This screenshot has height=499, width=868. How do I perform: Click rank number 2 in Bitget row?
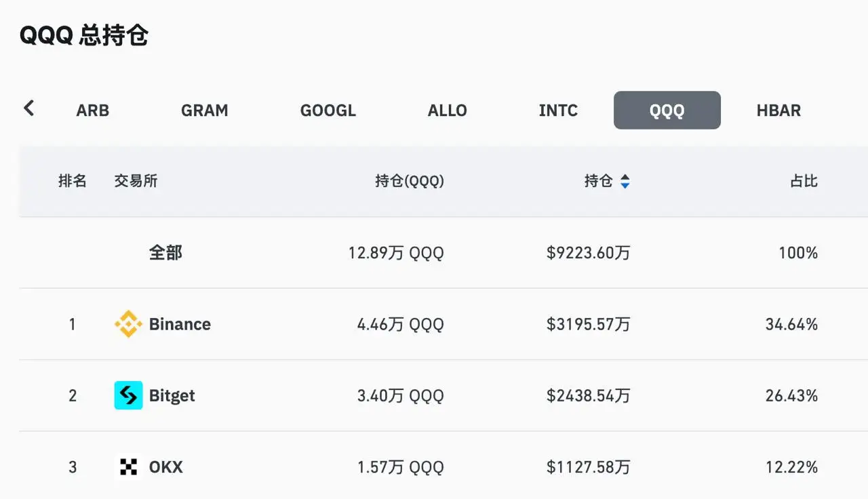click(73, 395)
